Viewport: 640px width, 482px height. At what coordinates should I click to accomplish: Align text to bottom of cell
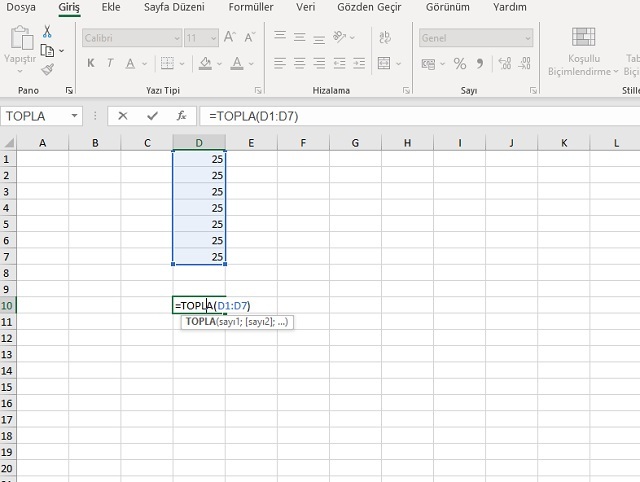(x=319, y=39)
